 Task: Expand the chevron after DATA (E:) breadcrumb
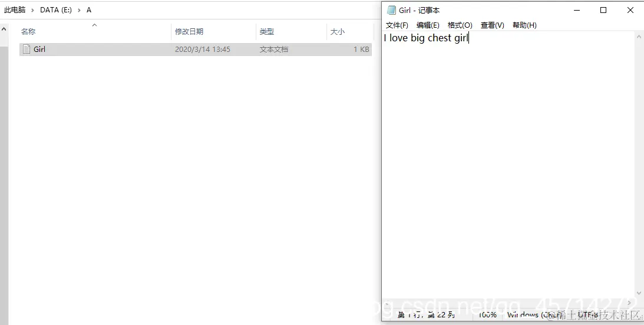(79, 10)
